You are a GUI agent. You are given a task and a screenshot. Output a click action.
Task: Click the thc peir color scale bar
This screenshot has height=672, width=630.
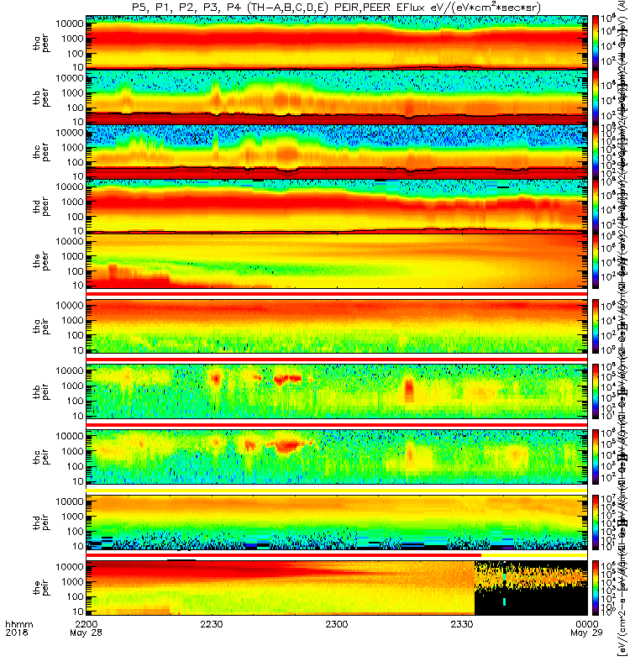pyautogui.click(x=596, y=457)
